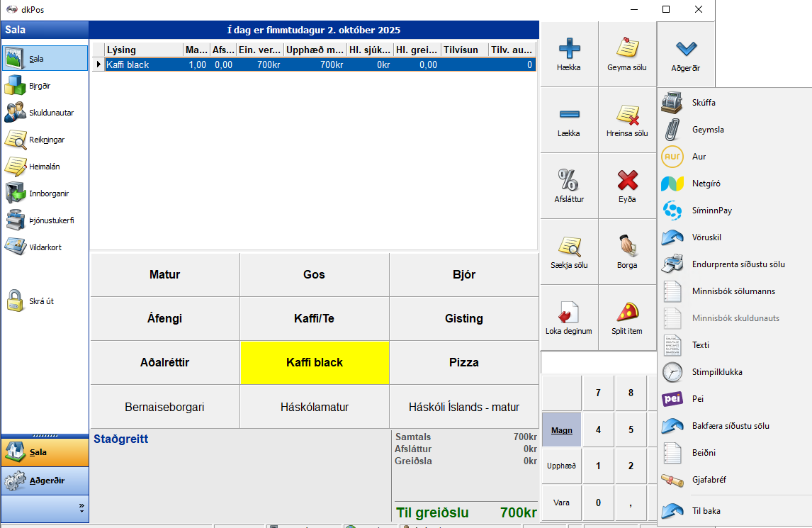The height and width of the screenshot is (528, 812).
Task: Expand the sidebar overflow chevron
Action: [81, 507]
